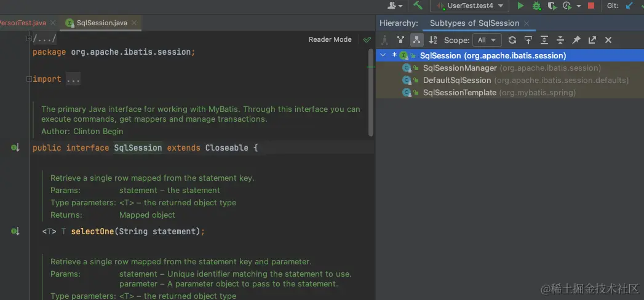
Task: Click the package org.apache.ibatis.session line
Action: click(114, 52)
